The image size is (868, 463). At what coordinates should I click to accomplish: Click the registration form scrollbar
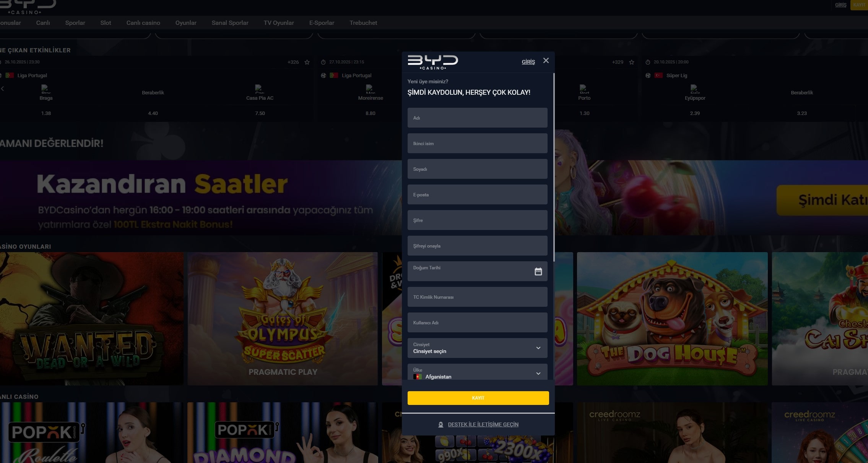(x=554, y=167)
